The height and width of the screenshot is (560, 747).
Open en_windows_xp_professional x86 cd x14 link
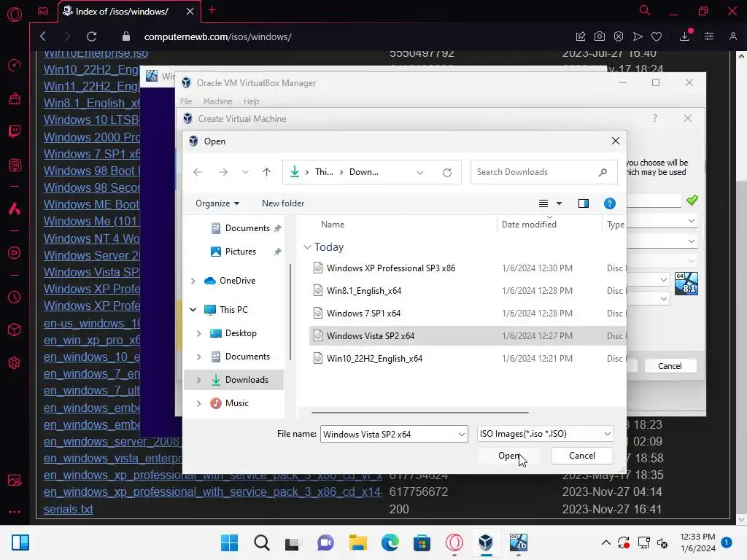212,492
